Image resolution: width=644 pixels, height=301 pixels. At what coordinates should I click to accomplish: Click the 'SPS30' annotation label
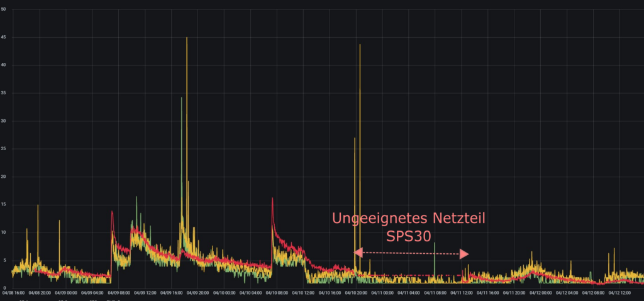410,237
